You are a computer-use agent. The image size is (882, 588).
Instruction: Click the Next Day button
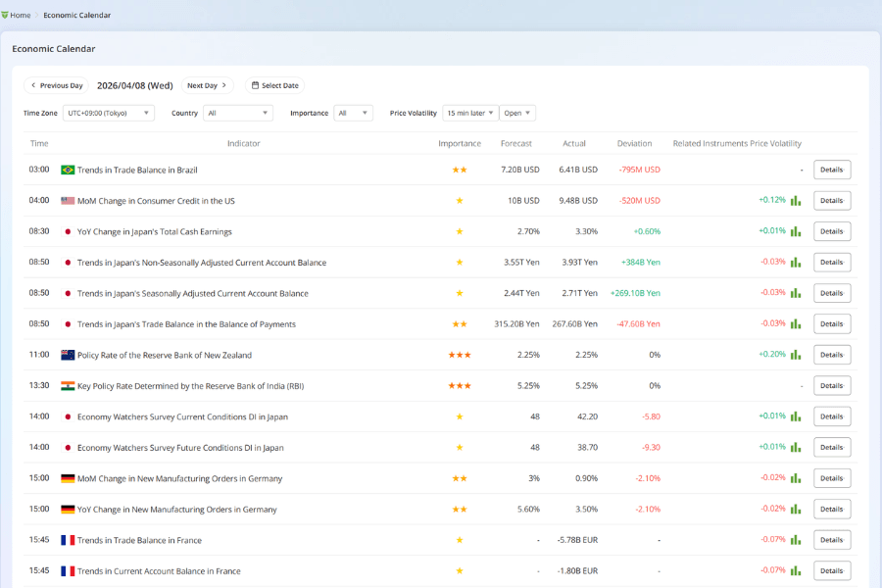point(206,85)
